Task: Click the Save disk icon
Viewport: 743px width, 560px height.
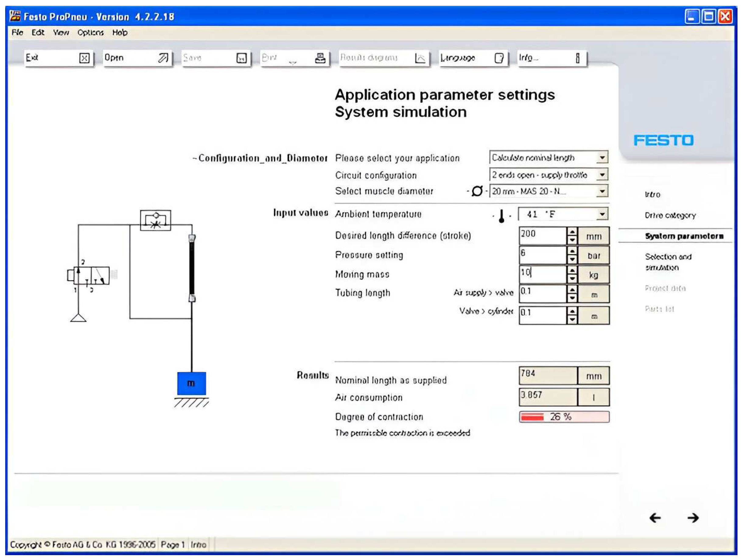Action: coord(241,58)
